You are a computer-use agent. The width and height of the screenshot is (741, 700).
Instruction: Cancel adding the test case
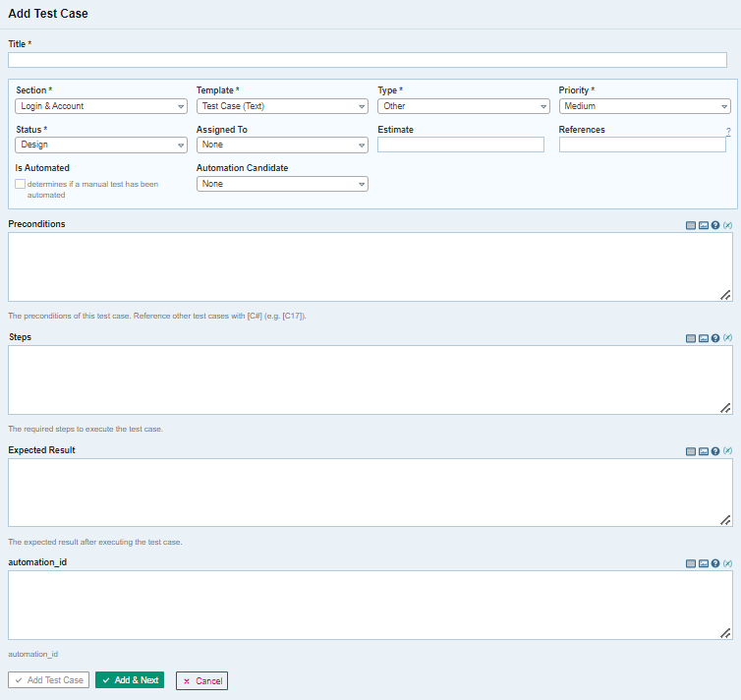201,680
